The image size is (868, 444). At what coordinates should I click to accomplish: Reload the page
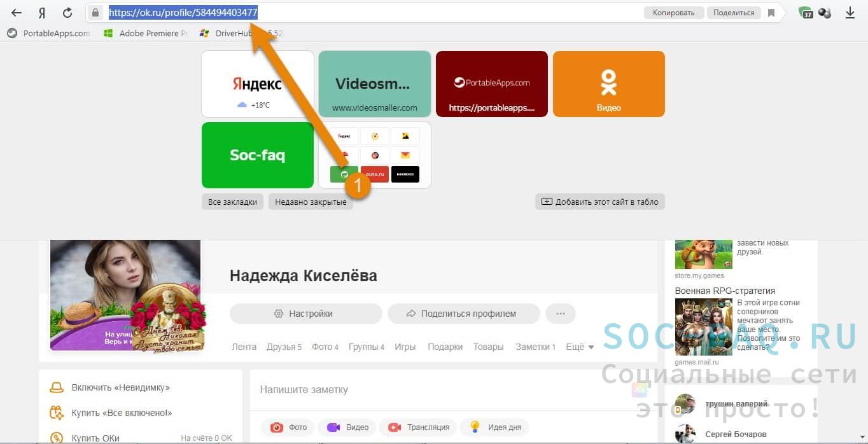[67, 13]
